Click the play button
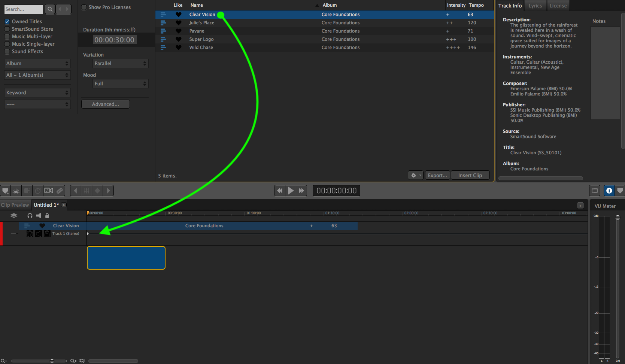This screenshot has height=364, width=625. pos(291,191)
